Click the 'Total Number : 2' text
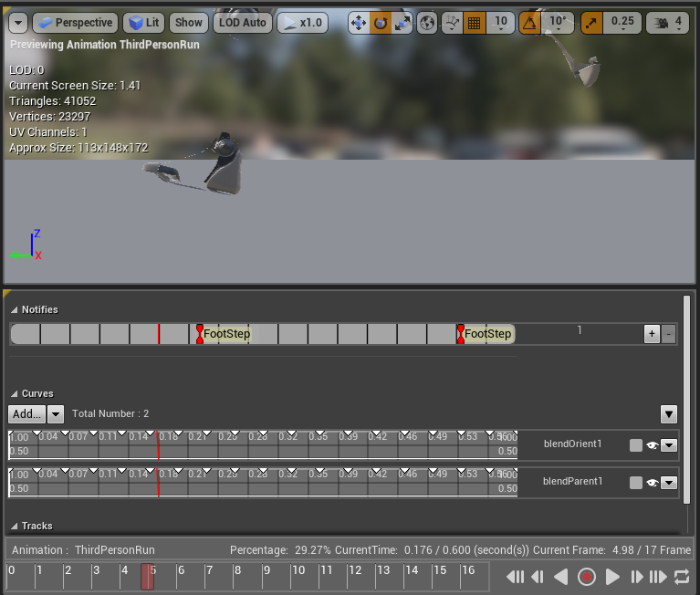Screen dimensions: 700x595 [110, 413]
